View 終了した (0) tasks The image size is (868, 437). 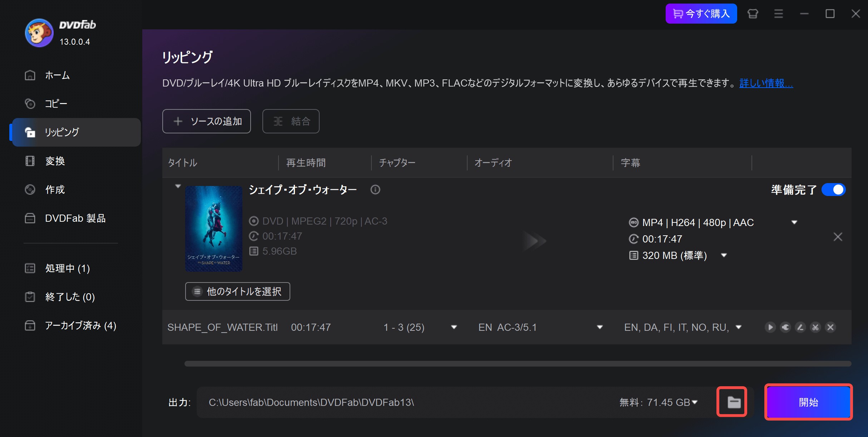pos(76,297)
